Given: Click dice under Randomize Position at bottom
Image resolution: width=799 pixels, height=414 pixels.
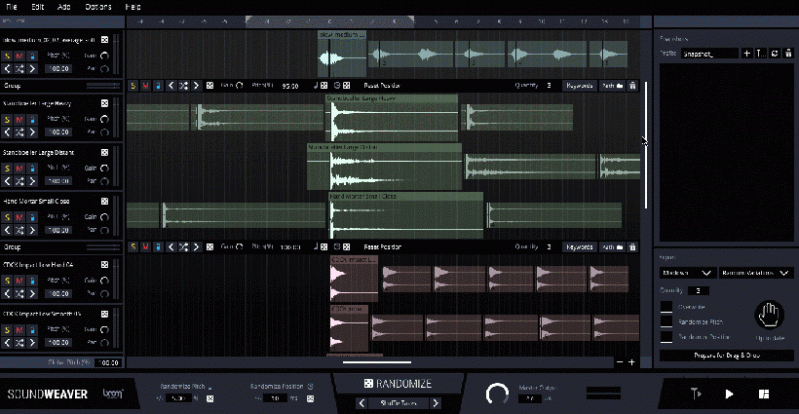Looking at the screenshot, I should click(310, 399).
